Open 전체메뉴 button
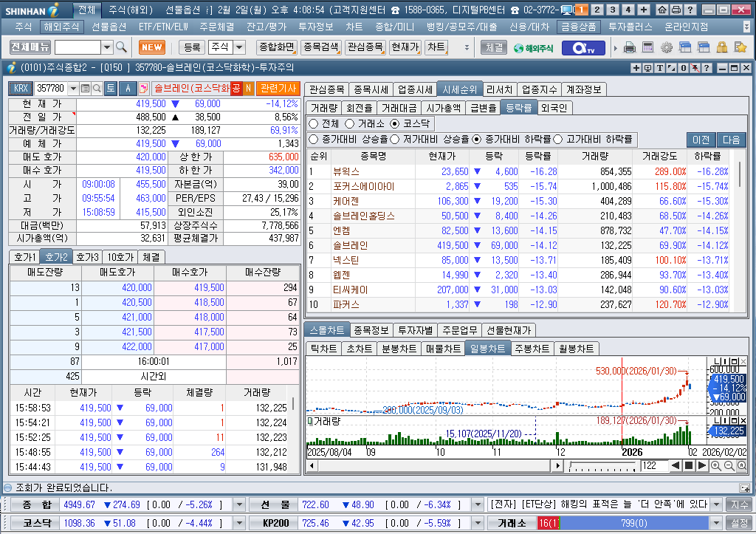Screen dimensions: 756x534 coord(30,47)
